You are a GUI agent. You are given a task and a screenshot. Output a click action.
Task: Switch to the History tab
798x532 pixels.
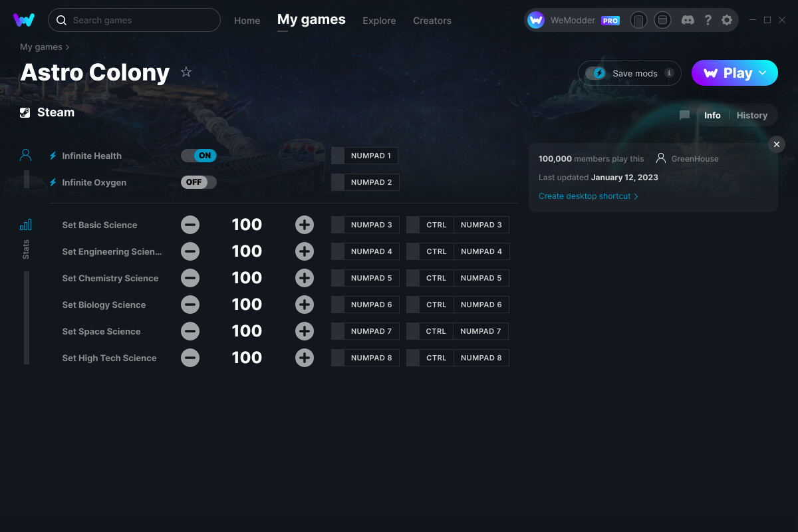[x=751, y=115]
